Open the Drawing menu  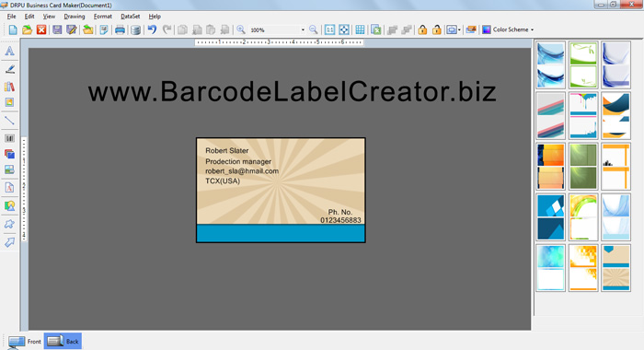point(75,17)
